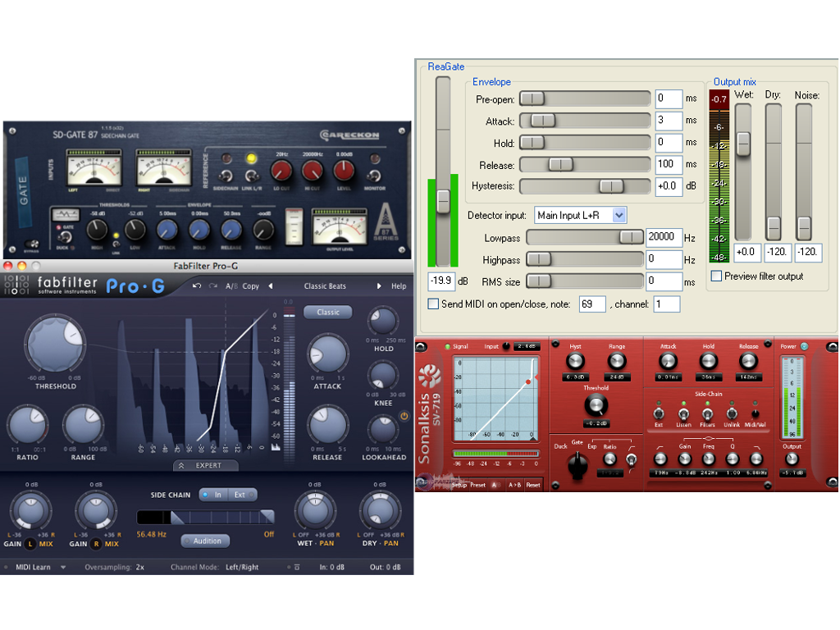
Task: Select side chain In option in Pro-G
Action: (x=212, y=495)
